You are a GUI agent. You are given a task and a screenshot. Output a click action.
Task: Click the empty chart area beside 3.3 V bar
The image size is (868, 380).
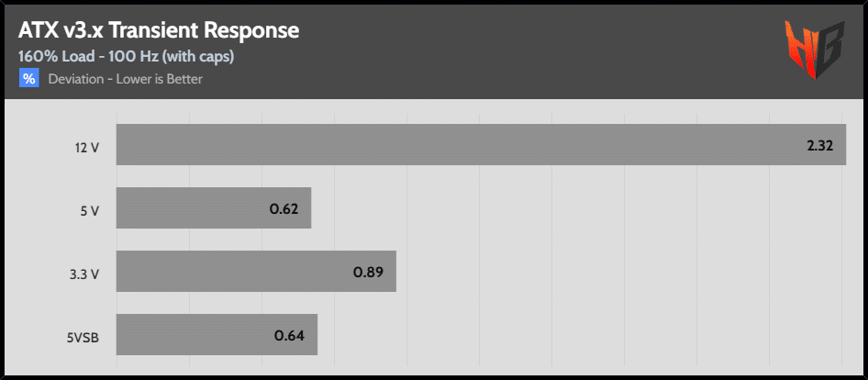[621, 271]
